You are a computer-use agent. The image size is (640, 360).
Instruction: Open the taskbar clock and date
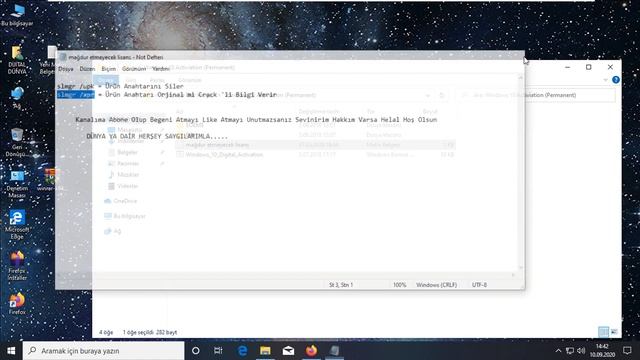coord(602,351)
